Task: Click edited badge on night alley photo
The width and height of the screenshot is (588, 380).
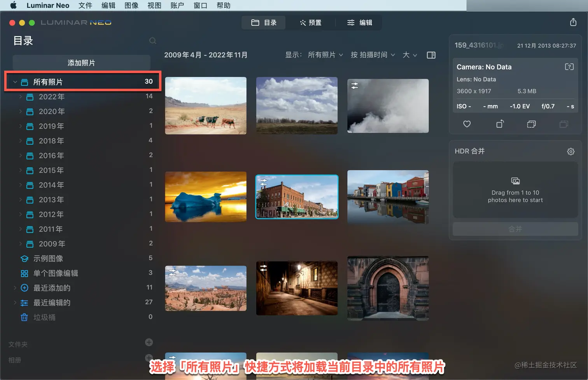Action: coord(264,268)
